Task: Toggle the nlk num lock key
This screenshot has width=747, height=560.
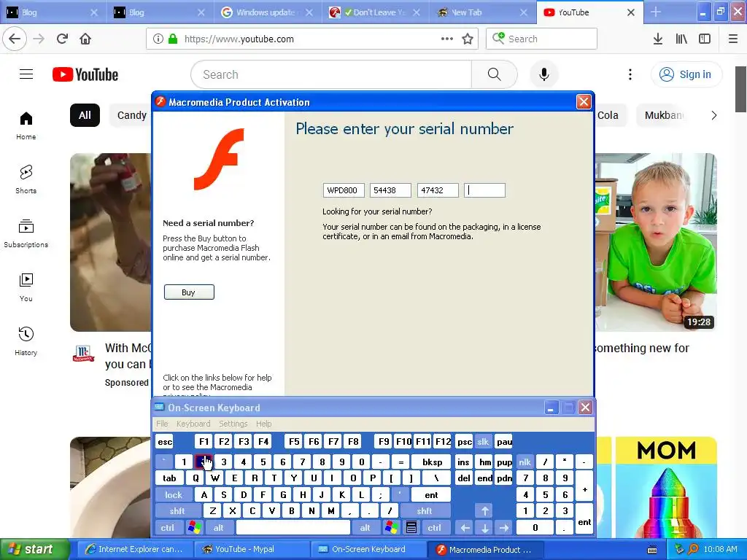Action: tap(525, 462)
